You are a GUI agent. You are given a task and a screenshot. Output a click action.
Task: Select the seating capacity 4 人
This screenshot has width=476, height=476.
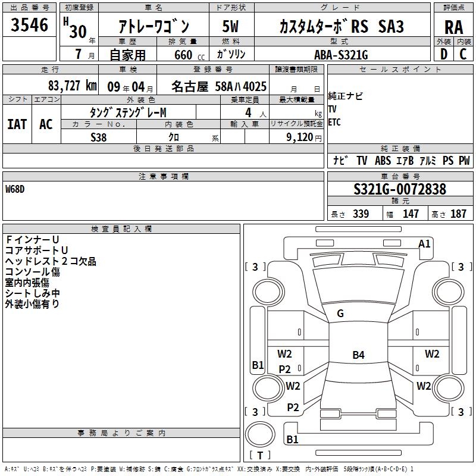255,113
